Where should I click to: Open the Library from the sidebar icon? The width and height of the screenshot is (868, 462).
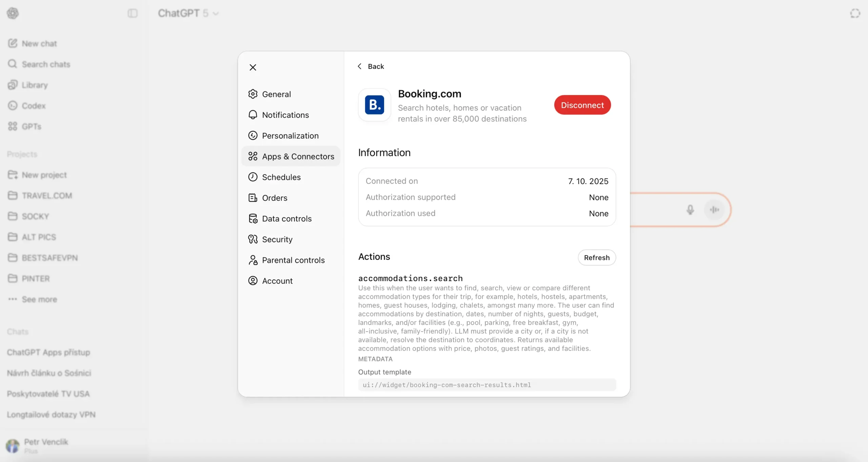point(13,85)
